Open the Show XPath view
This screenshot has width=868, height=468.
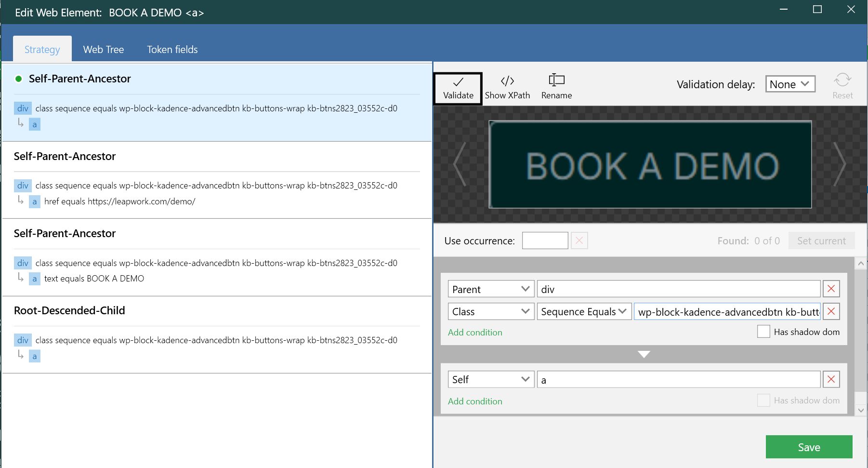click(507, 88)
